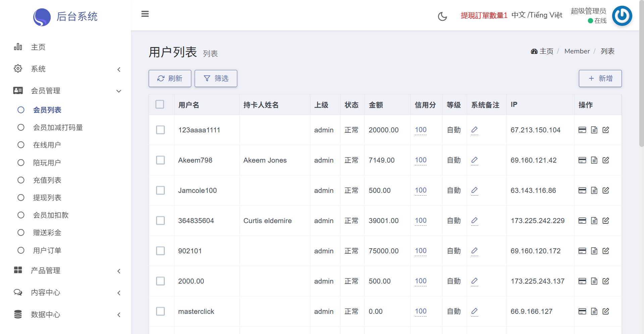The height and width of the screenshot is (334, 644).
Task: Open 陪玩用户 submenu item
Action: (47, 163)
